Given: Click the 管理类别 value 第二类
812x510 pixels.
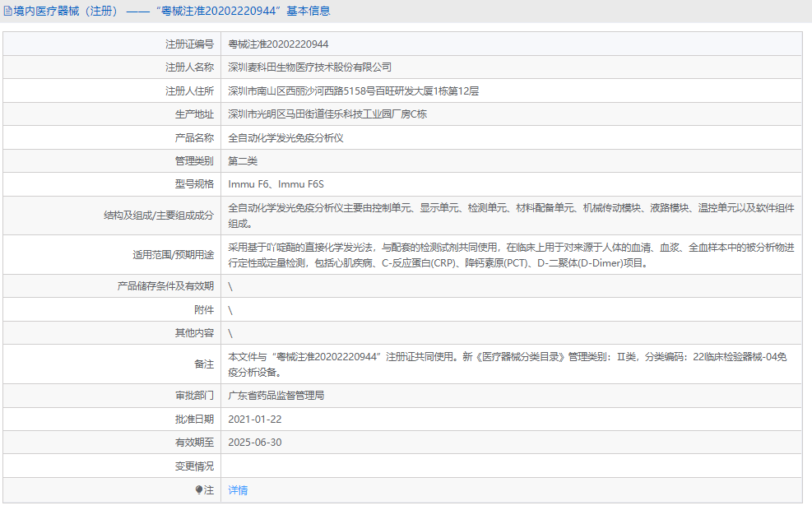Looking at the screenshot, I should (x=244, y=160).
